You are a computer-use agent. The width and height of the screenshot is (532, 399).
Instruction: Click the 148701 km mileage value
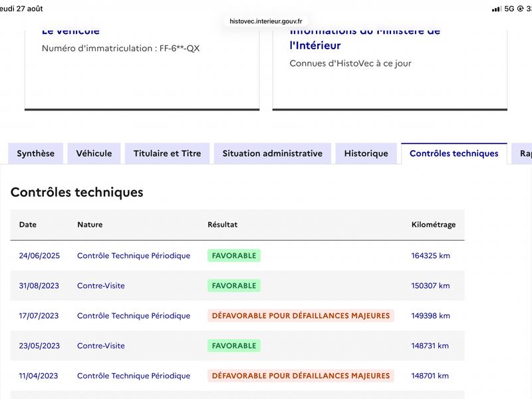coord(430,376)
